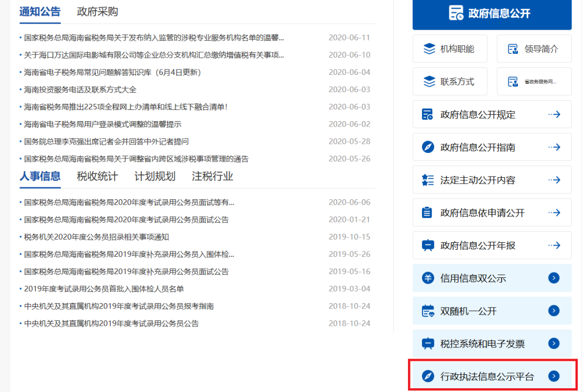Screen dimensions: 582x392
Task: Click the board icon beside 税控系统和电子发票
Action: coord(428,344)
